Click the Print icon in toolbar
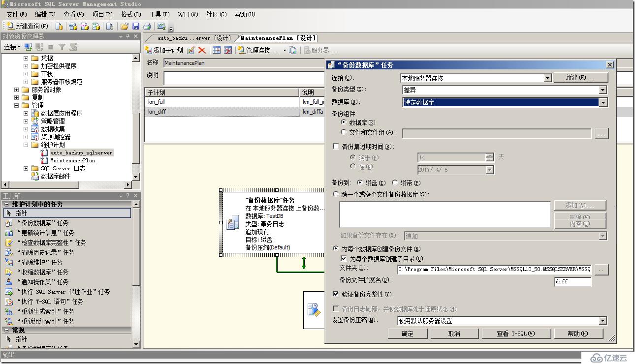 (147, 26)
